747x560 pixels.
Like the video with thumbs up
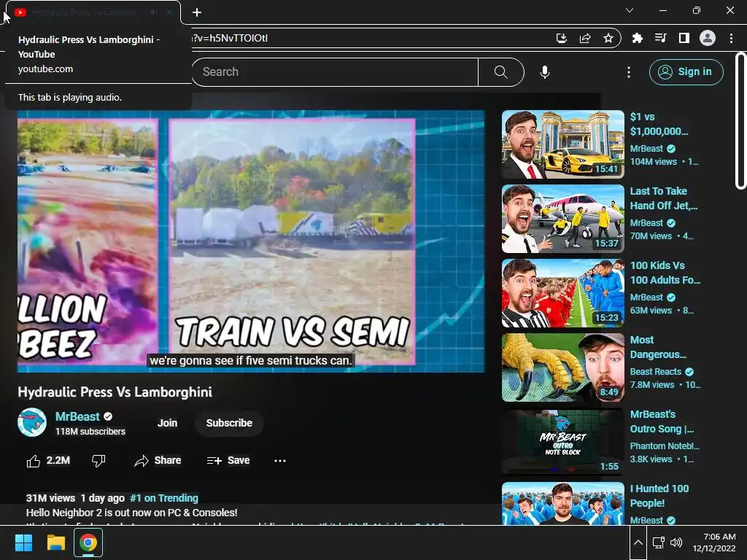pyautogui.click(x=48, y=461)
